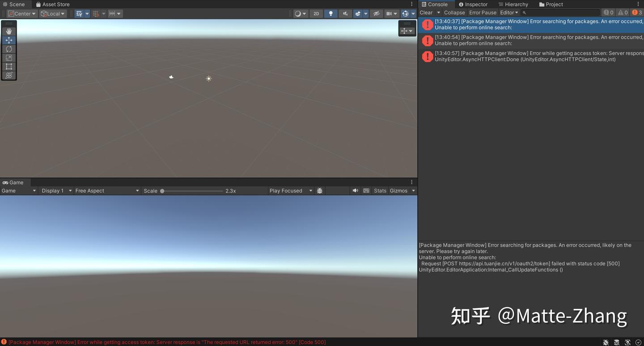Open the Play Focused dropdown

coord(290,190)
